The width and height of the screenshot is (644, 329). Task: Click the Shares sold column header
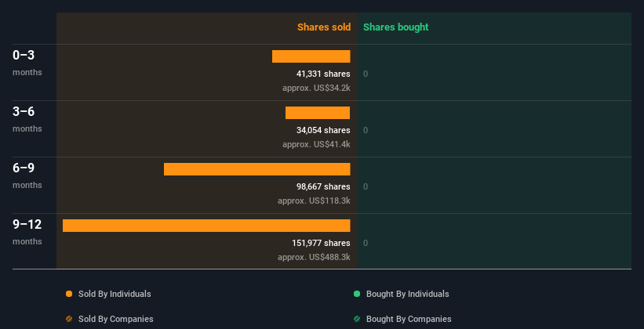(324, 27)
